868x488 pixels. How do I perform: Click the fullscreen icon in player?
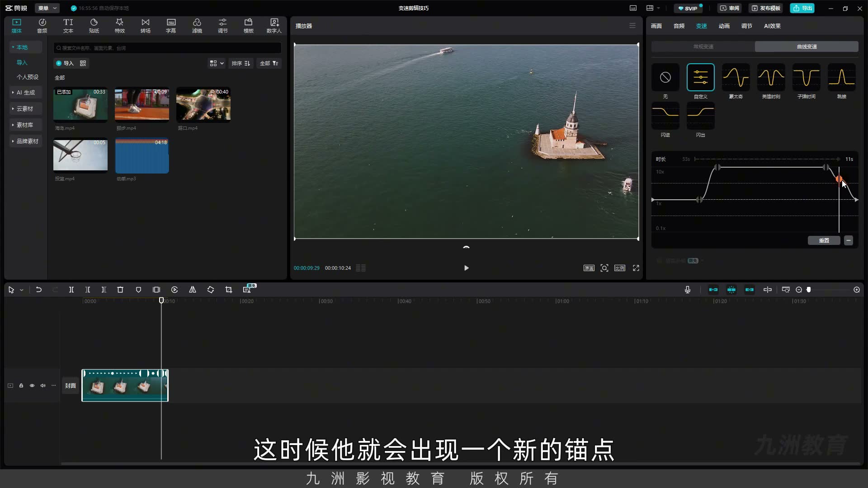[636, 268]
